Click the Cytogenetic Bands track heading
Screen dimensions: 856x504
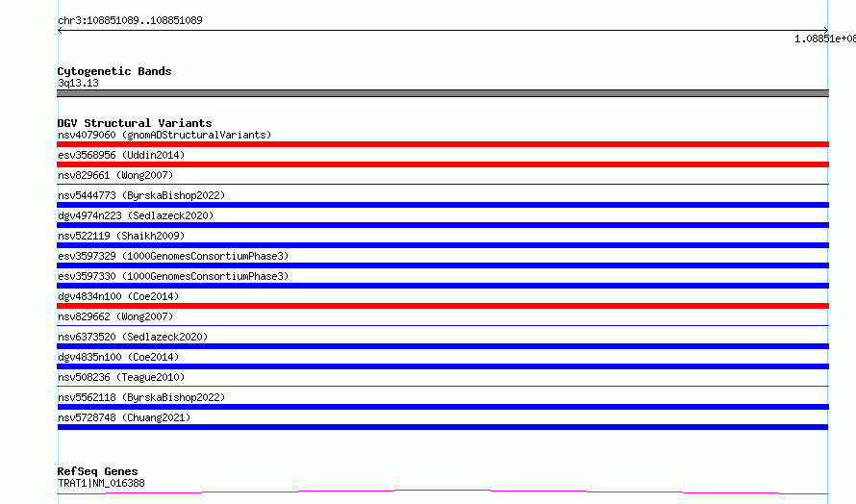pos(114,71)
